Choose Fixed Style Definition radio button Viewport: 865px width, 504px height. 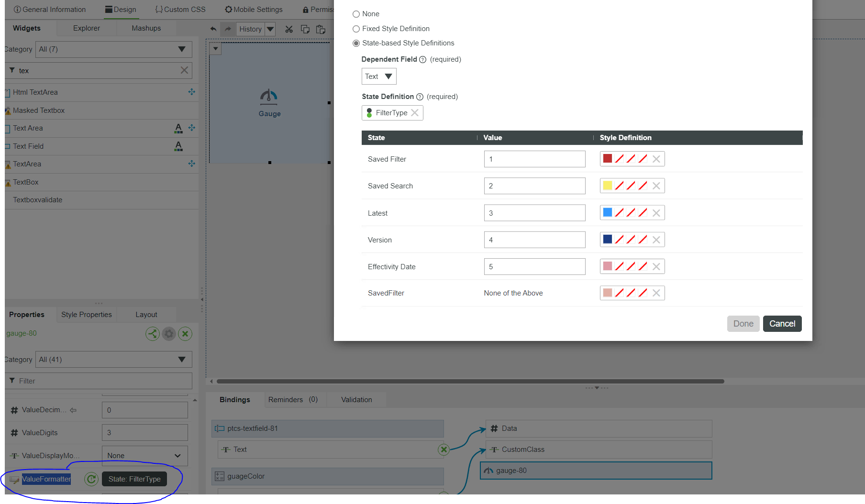coord(356,29)
